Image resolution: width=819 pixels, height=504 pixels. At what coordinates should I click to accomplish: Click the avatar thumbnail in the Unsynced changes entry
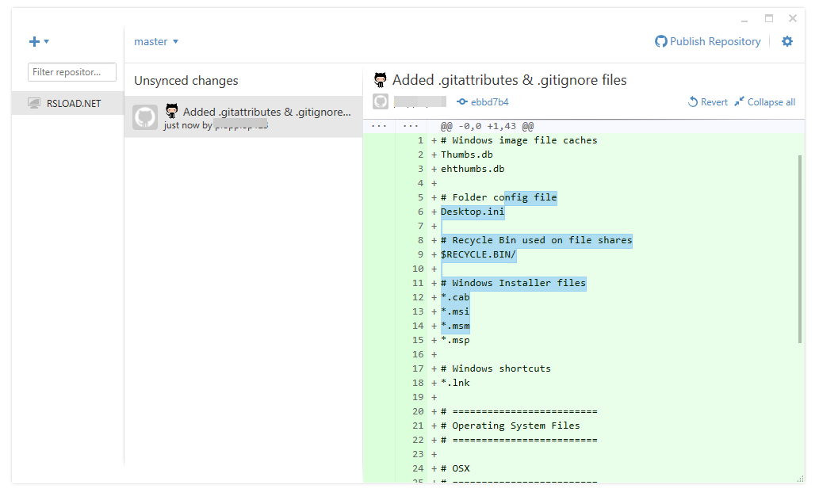[145, 117]
